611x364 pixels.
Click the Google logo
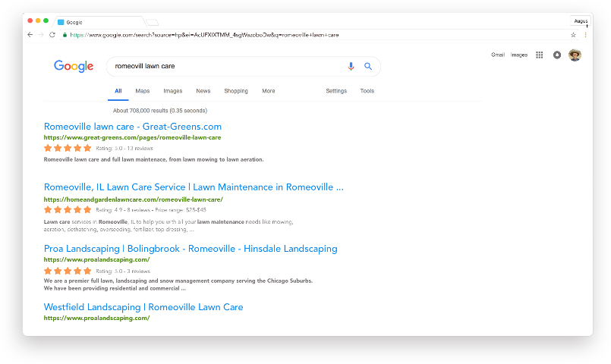(x=74, y=66)
